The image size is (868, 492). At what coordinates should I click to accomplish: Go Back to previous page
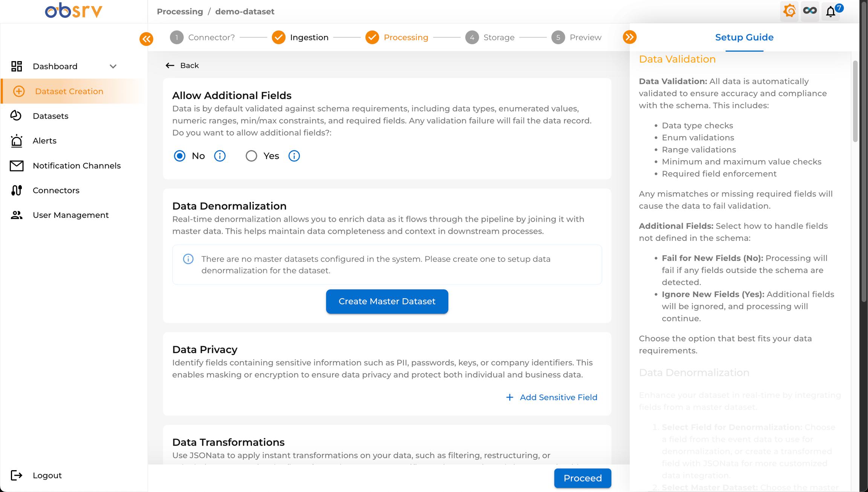[189, 66]
